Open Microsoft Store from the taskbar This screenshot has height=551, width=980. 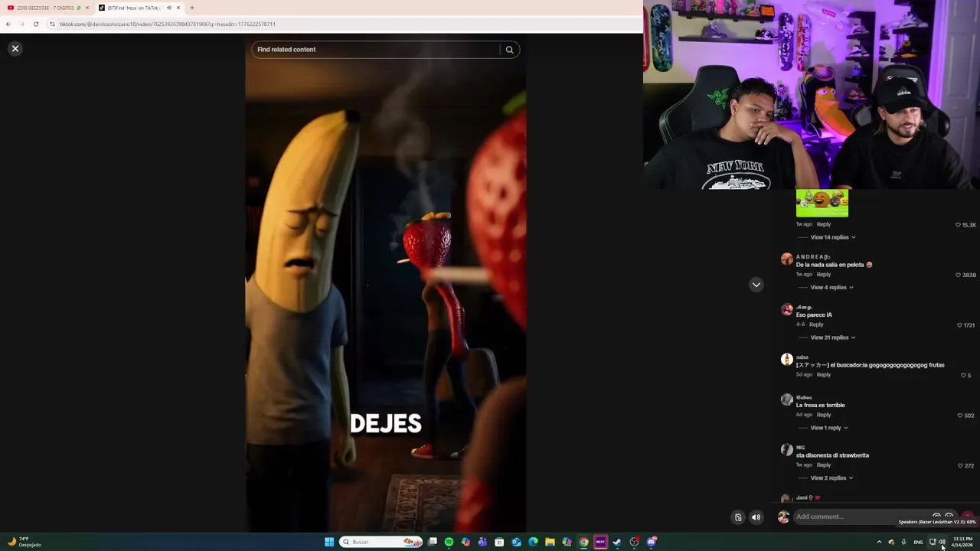499,542
